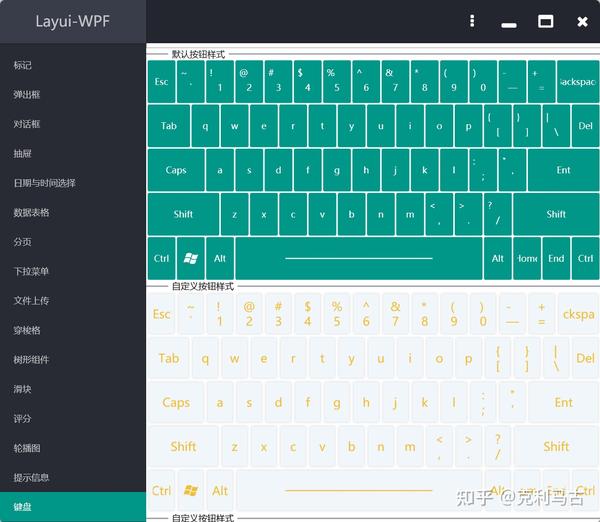The width and height of the screenshot is (600, 522).
Task: Click the p key on green keyboard
Action: (x=468, y=126)
